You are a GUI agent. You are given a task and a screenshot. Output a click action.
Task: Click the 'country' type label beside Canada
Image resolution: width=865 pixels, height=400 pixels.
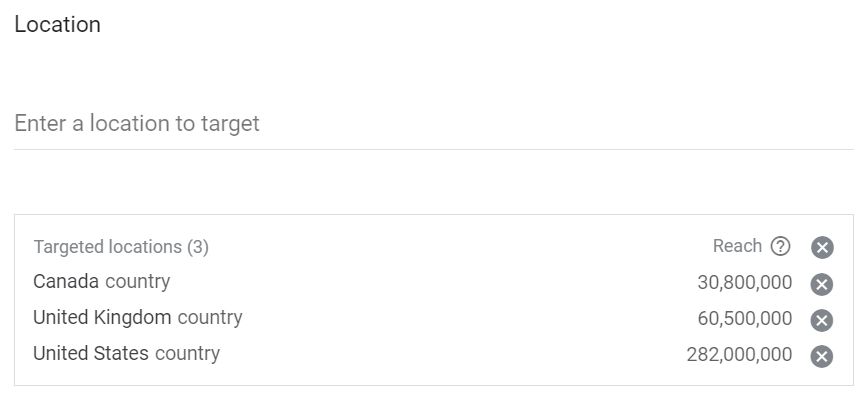point(137,282)
